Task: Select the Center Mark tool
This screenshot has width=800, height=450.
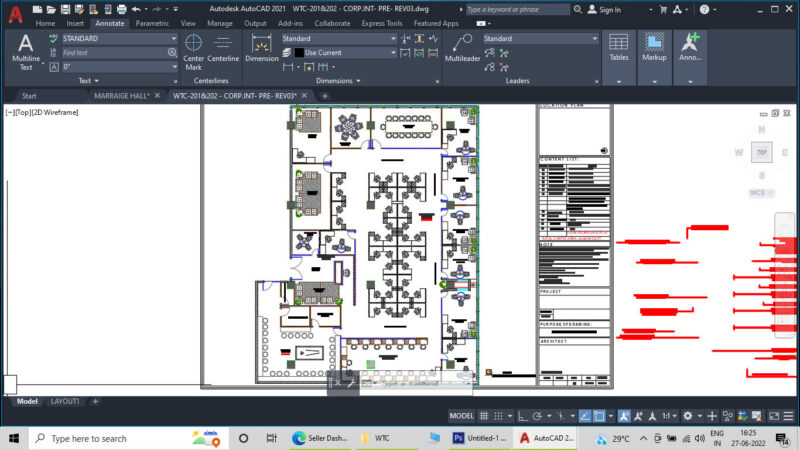Action: pyautogui.click(x=193, y=52)
